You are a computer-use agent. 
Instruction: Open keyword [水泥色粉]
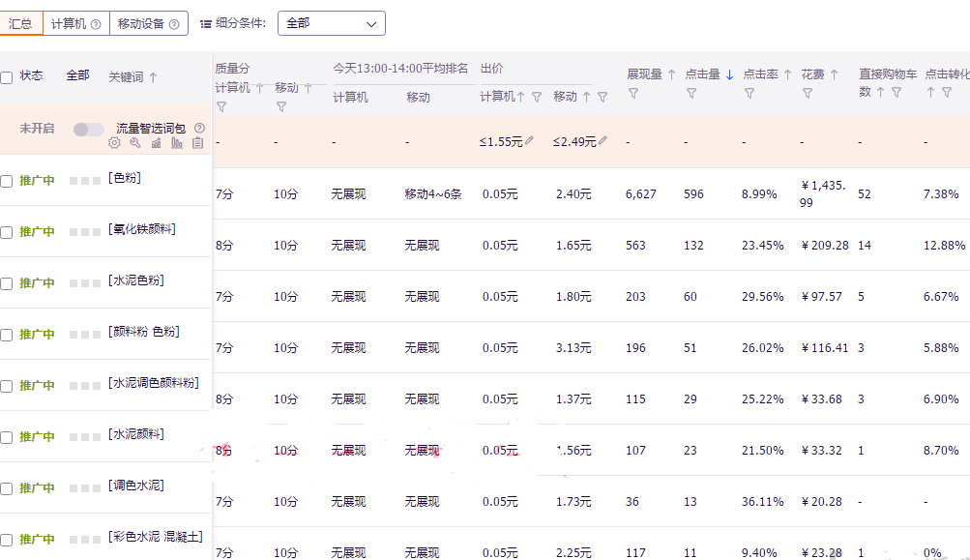136,280
